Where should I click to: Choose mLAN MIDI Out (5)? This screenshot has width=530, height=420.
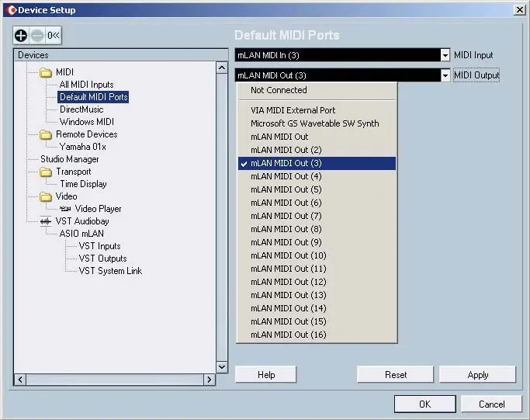click(x=317, y=189)
